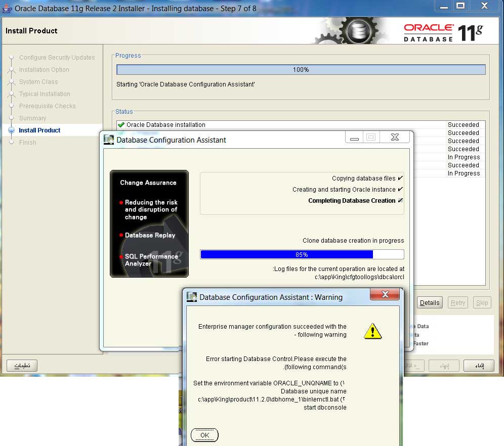Click the Database Configuration Assistant window icon
The width and height of the screenshot is (504, 446).
[109, 140]
